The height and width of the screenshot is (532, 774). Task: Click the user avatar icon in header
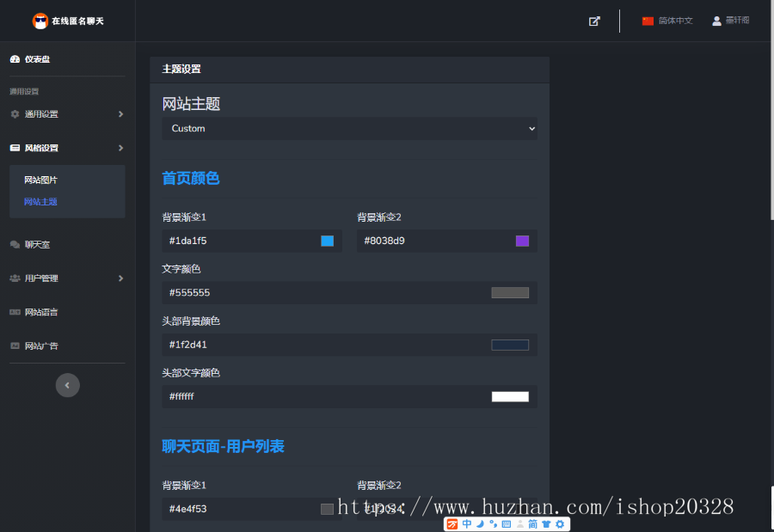pyautogui.click(x=716, y=21)
